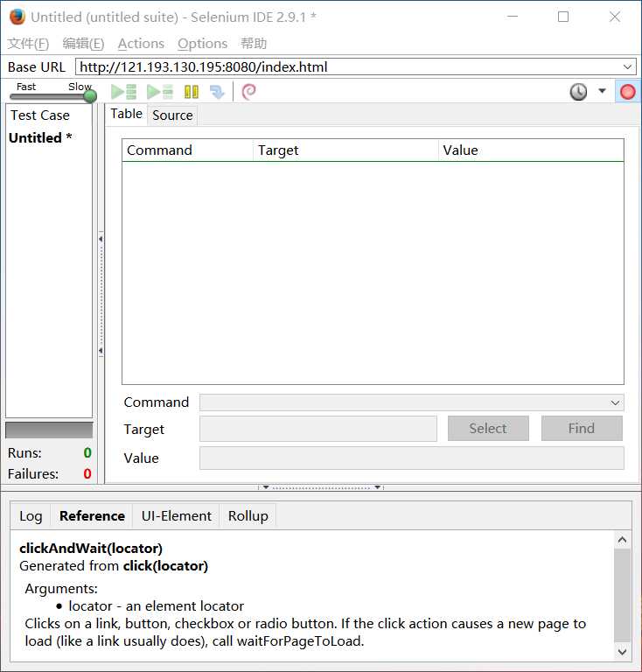Pause test execution
The width and height of the screenshot is (642, 672).
[192, 92]
